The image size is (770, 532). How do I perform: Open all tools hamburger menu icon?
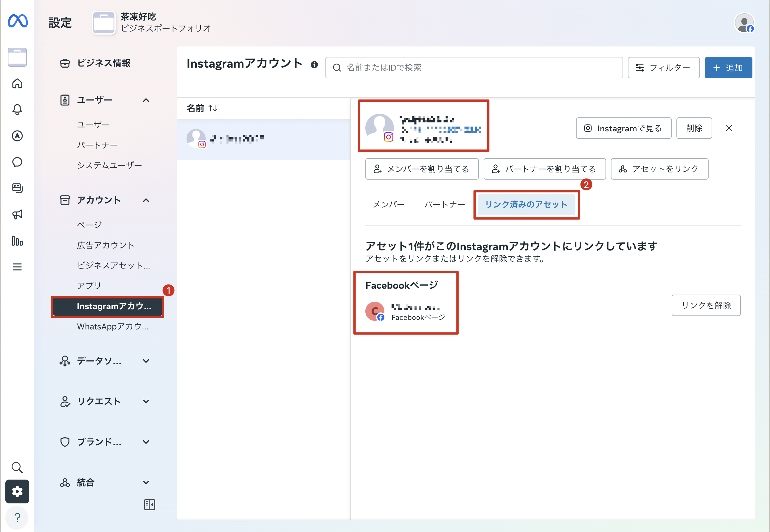click(17, 267)
